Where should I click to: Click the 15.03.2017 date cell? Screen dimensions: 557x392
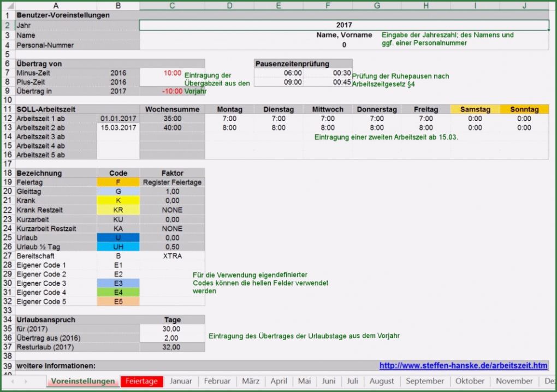pyautogui.click(x=118, y=128)
